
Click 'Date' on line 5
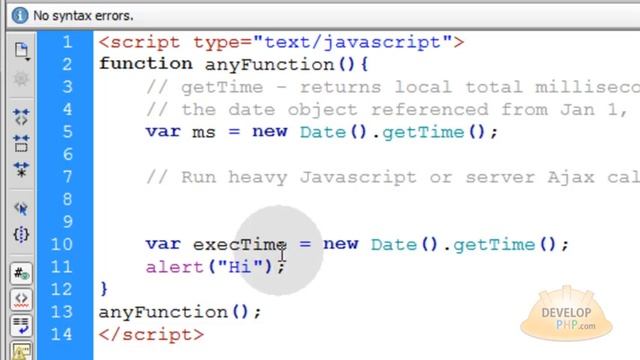click(323, 132)
